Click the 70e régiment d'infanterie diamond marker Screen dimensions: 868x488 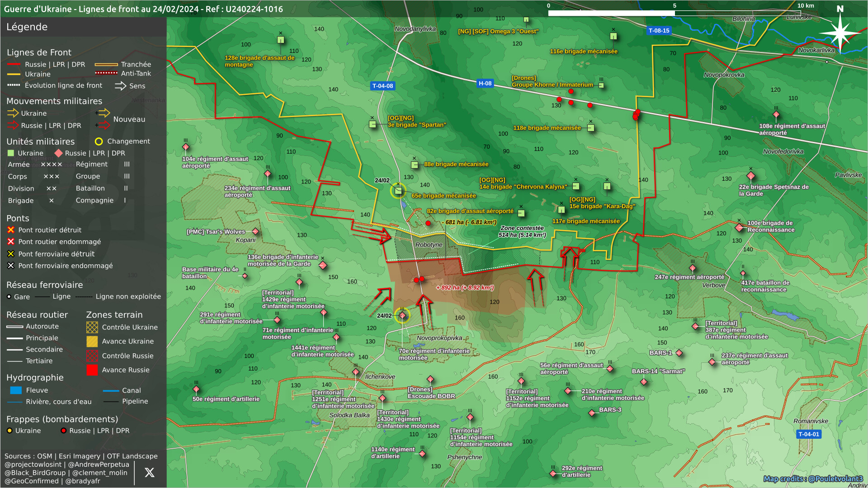(x=402, y=315)
